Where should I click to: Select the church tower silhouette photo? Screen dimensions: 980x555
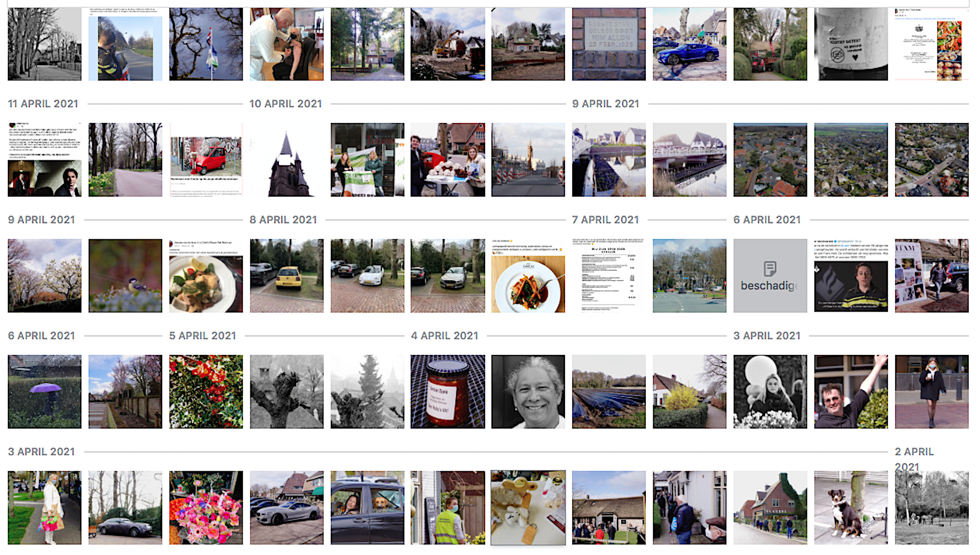coord(287,160)
